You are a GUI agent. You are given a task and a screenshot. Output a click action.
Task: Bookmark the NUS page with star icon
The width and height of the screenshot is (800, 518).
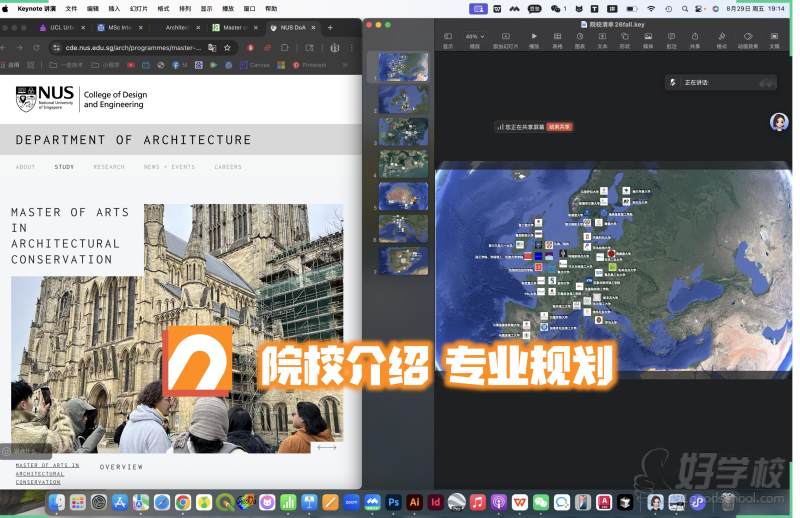click(228, 47)
